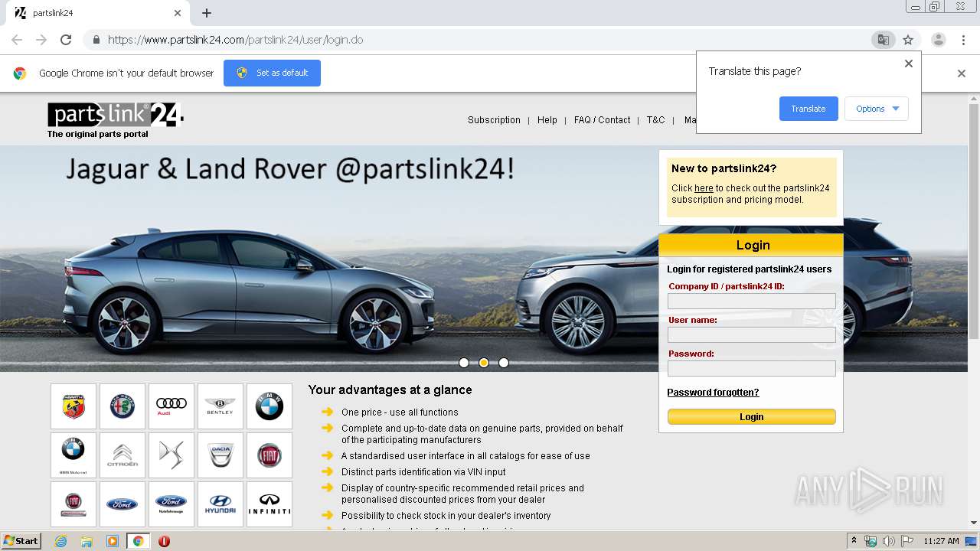
Task: Open the Chrome profile avatar
Action: (938, 40)
